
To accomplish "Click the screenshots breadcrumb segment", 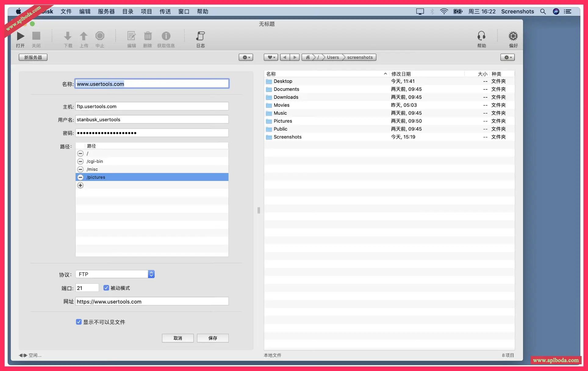I will tap(360, 57).
